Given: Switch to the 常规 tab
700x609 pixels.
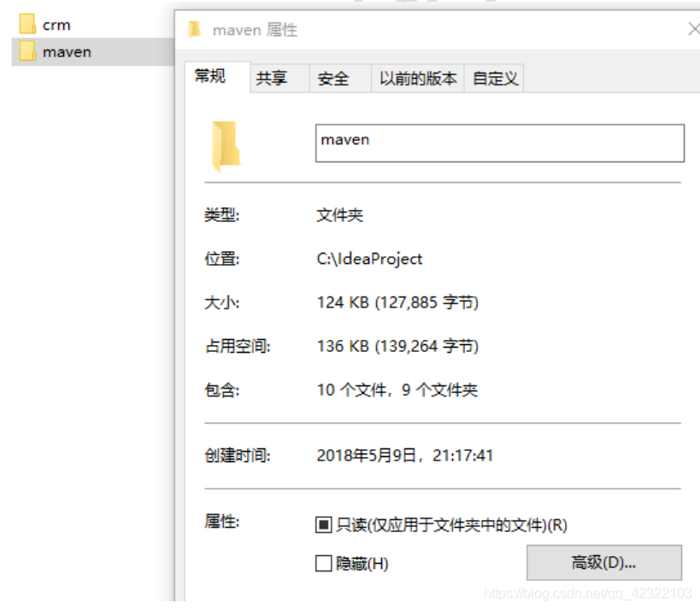Looking at the screenshot, I should [x=217, y=77].
